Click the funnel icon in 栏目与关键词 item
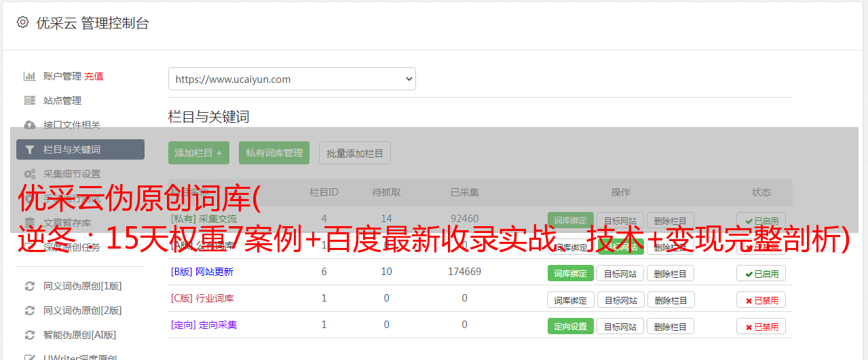The image size is (868, 360). coord(30,149)
